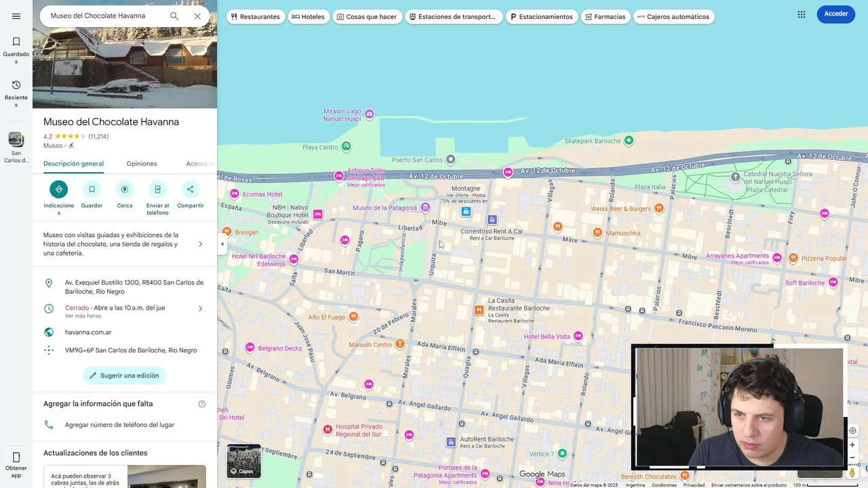Select Hotel NH Bariloche Edelweiss pin

294,259
